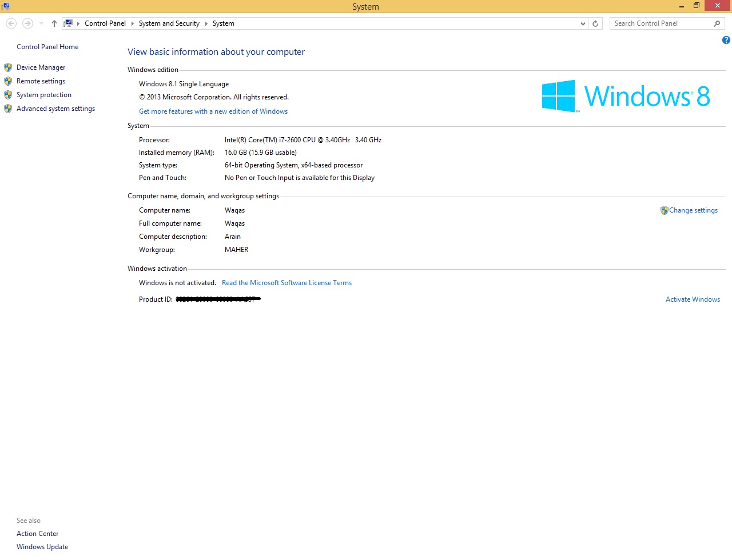The image size is (732, 560).
Task: Click the search magnifier icon
Action: coord(717,23)
